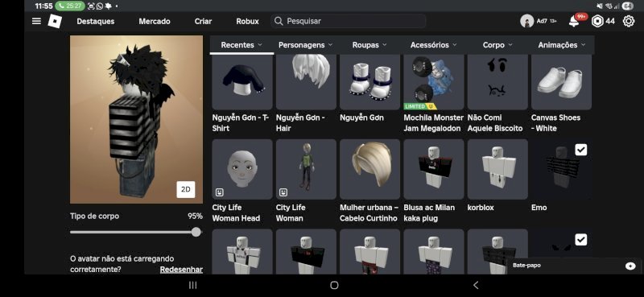644x297 pixels.
Task: Expand the Personagens dropdown
Action: click(x=306, y=45)
